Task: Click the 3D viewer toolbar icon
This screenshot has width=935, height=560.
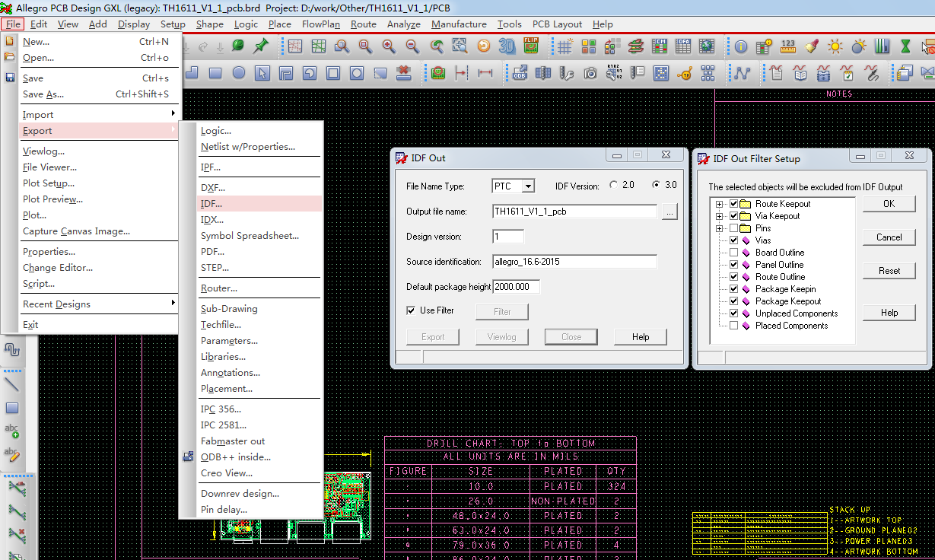Action: pos(507,46)
